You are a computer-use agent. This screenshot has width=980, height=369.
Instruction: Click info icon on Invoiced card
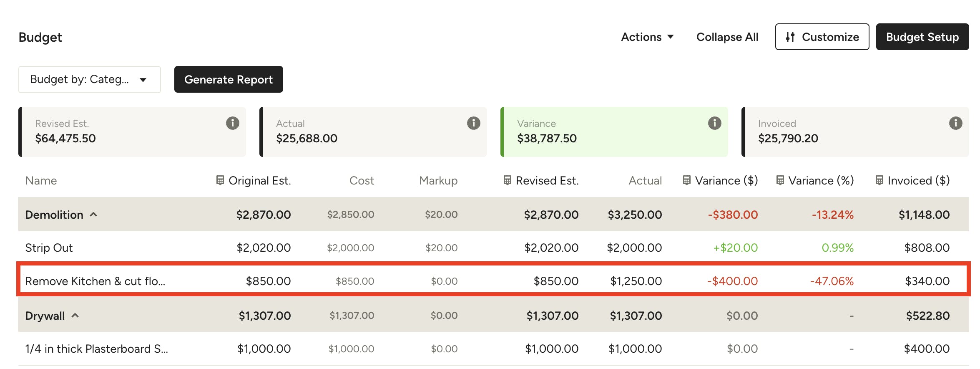tap(955, 123)
